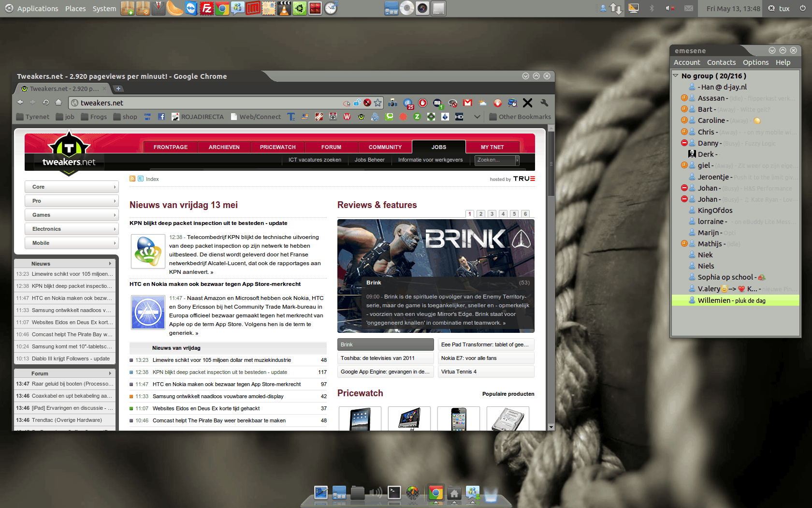
Task: Click the Chrome page vertical scrollbar
Action: tap(551, 164)
